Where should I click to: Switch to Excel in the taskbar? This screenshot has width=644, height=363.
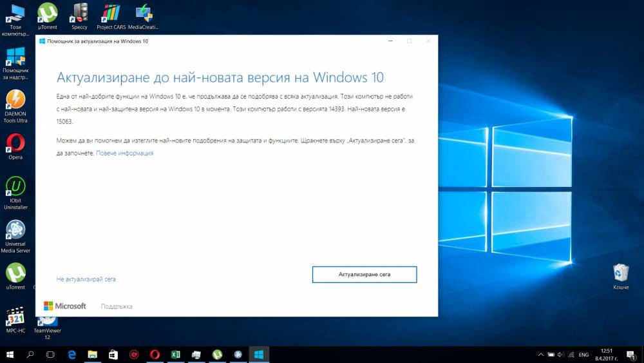point(175,355)
